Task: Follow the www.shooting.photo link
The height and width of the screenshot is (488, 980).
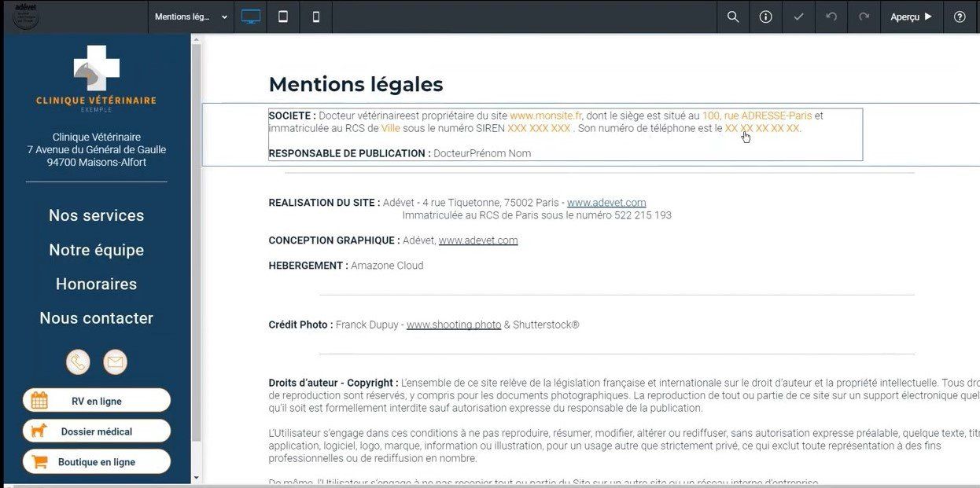Action: [x=454, y=325]
